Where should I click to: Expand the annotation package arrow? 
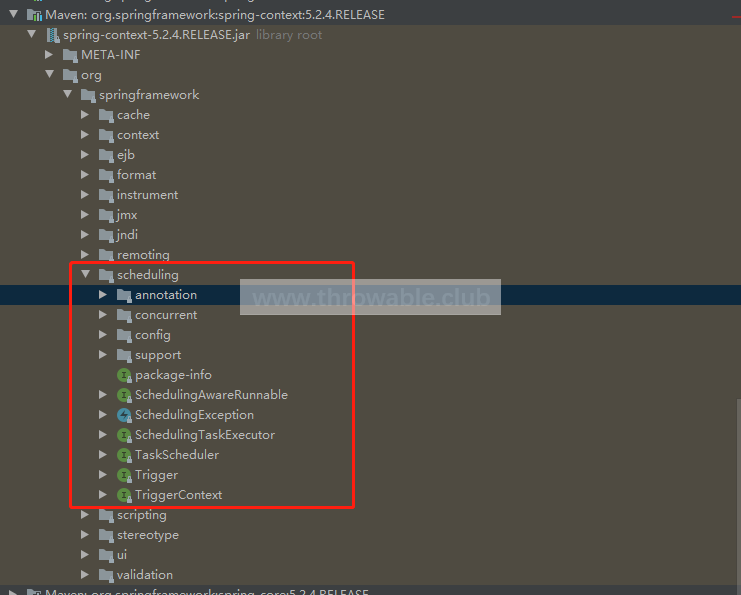point(103,295)
